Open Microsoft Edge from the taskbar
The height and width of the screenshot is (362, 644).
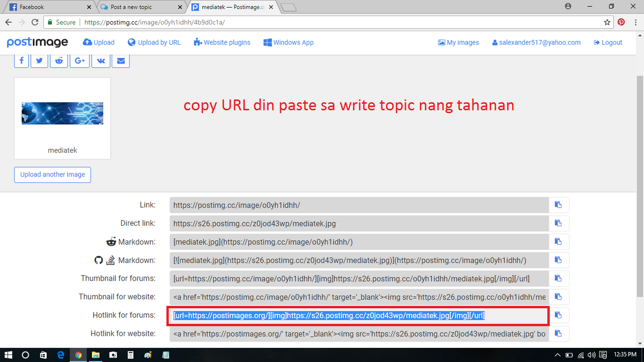[x=61, y=355]
